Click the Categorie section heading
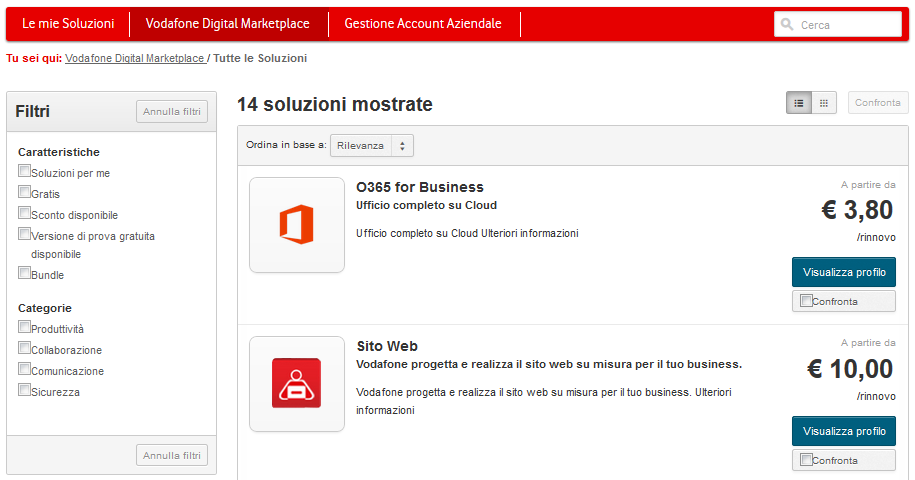The image size is (915, 480). (45, 308)
